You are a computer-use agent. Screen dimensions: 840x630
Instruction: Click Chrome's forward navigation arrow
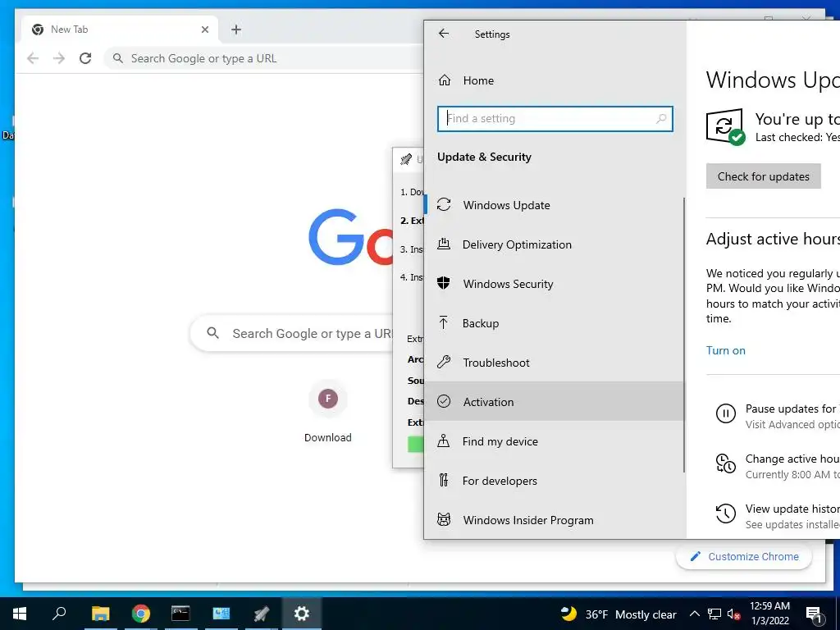[x=59, y=58]
